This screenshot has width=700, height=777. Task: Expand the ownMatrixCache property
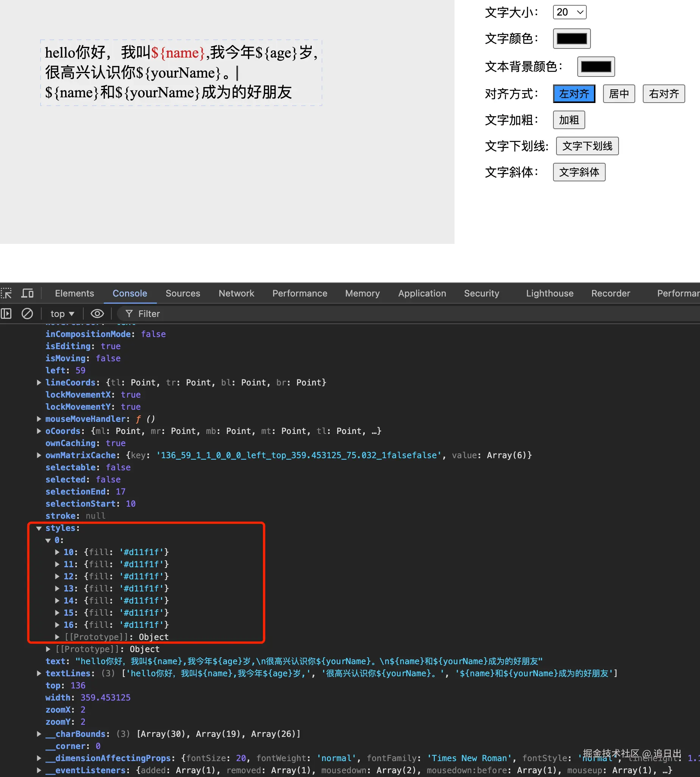coord(39,455)
